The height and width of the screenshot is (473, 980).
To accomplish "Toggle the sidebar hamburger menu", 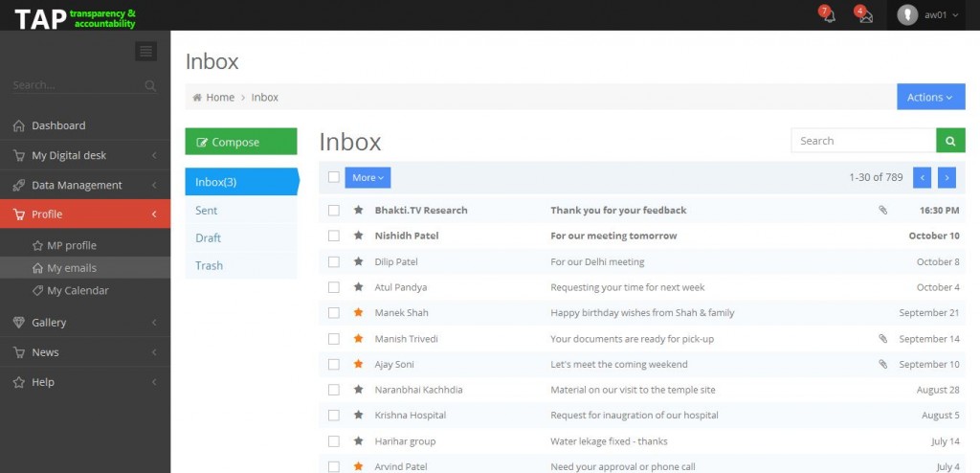I will (x=145, y=52).
